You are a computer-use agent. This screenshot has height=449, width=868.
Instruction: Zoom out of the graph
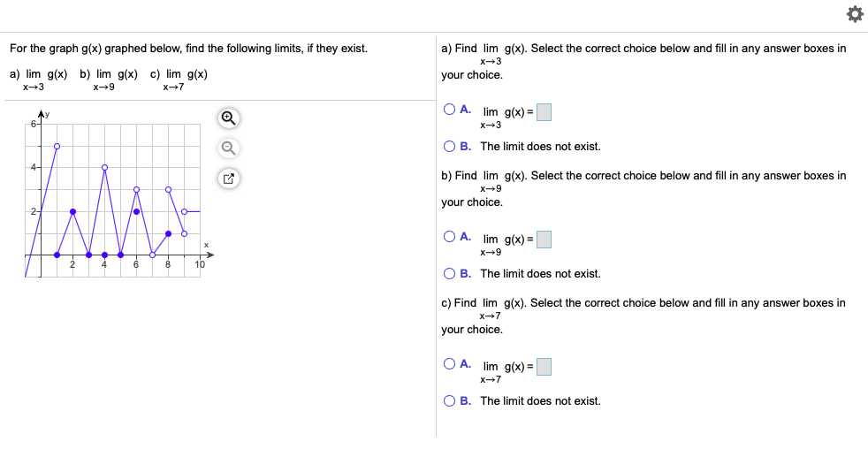pyautogui.click(x=228, y=148)
